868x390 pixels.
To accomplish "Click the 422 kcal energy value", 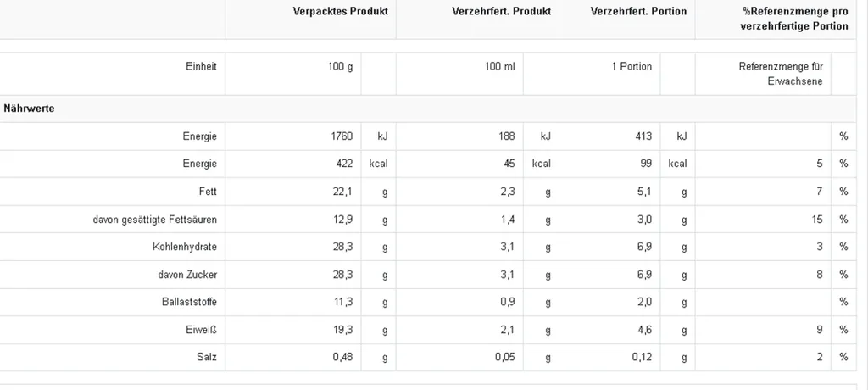I will click(x=344, y=164).
